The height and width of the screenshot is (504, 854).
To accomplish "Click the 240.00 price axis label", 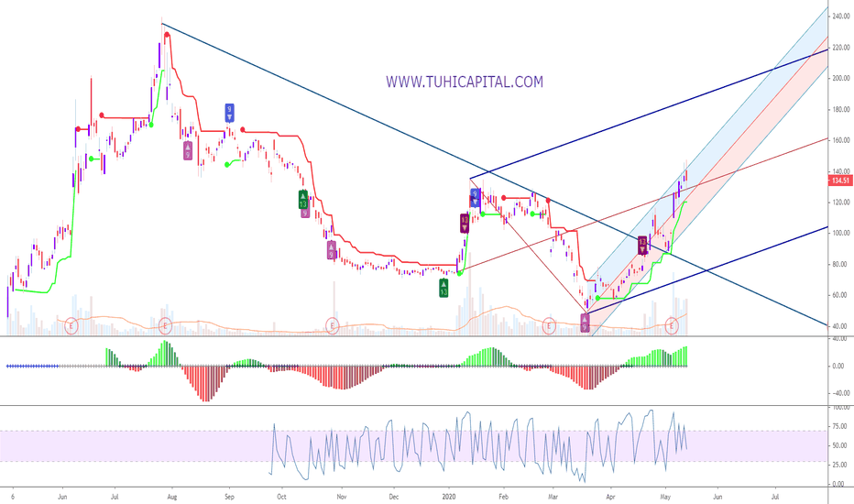I will click(x=841, y=16).
